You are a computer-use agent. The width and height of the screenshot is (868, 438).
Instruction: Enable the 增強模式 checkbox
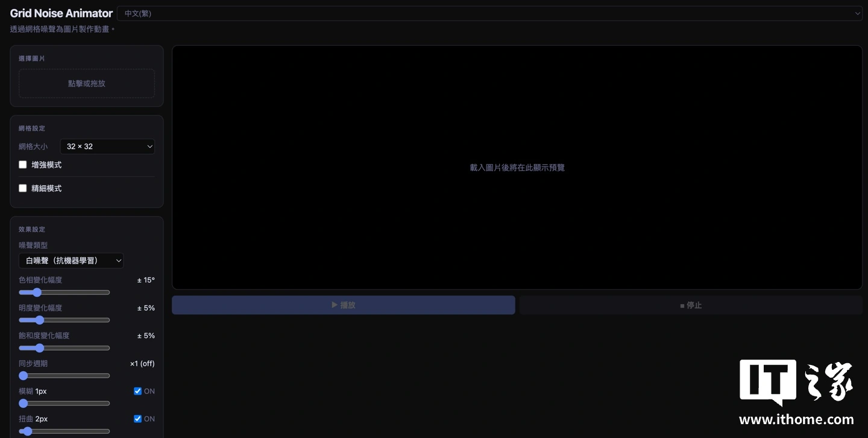pyautogui.click(x=23, y=165)
